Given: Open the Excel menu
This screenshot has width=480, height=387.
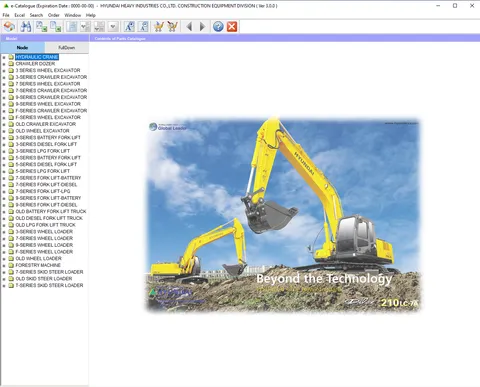Looking at the screenshot, I should (20, 15).
